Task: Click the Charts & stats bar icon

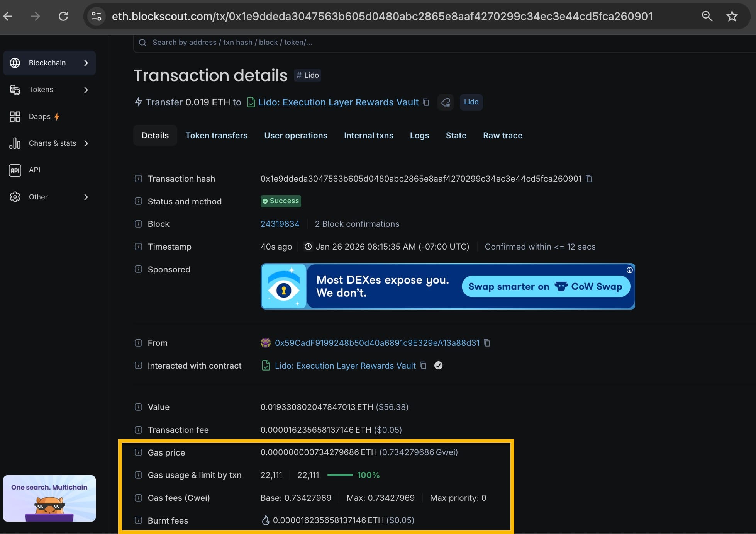Action: [x=15, y=143]
